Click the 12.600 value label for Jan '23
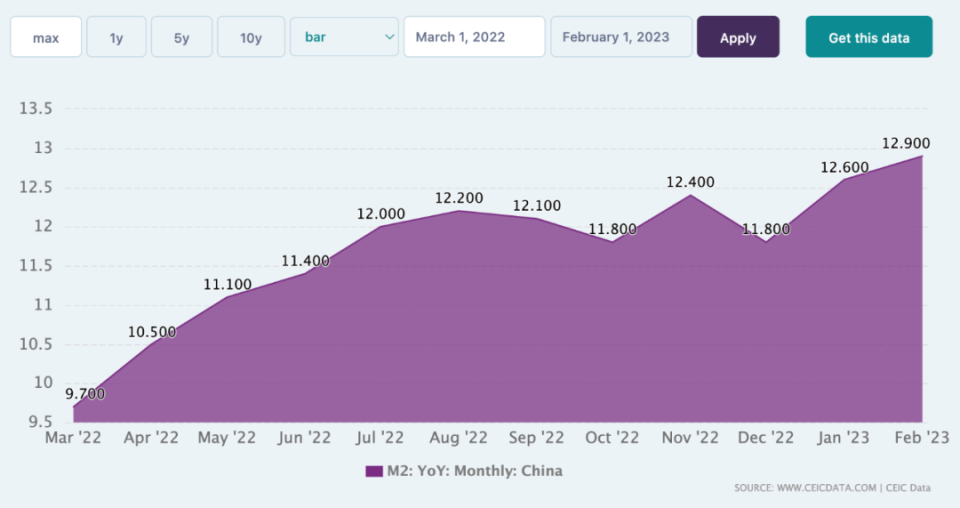 point(845,167)
